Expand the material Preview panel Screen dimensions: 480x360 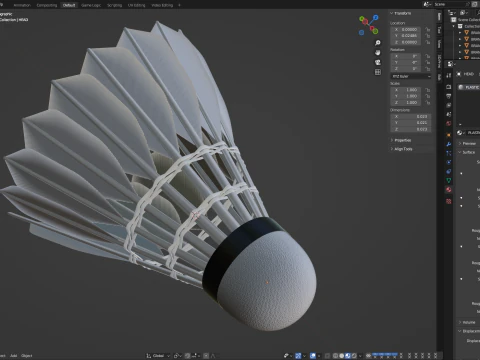[x=467, y=143]
